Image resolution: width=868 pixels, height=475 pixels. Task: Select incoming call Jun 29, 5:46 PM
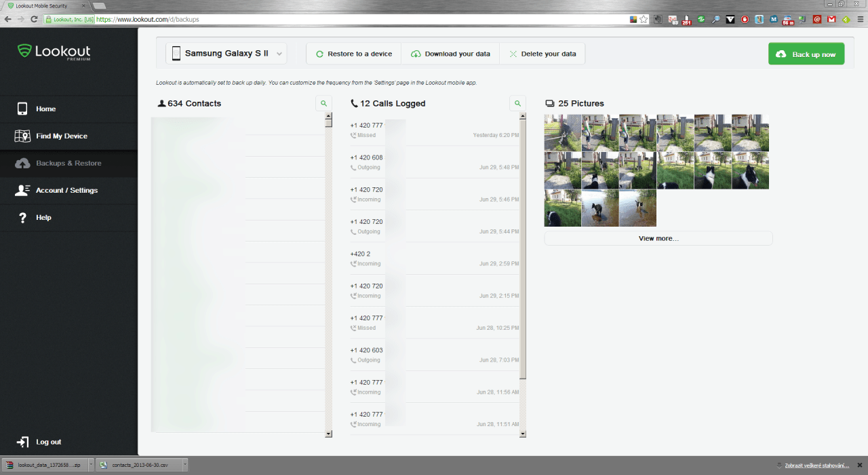(x=435, y=194)
